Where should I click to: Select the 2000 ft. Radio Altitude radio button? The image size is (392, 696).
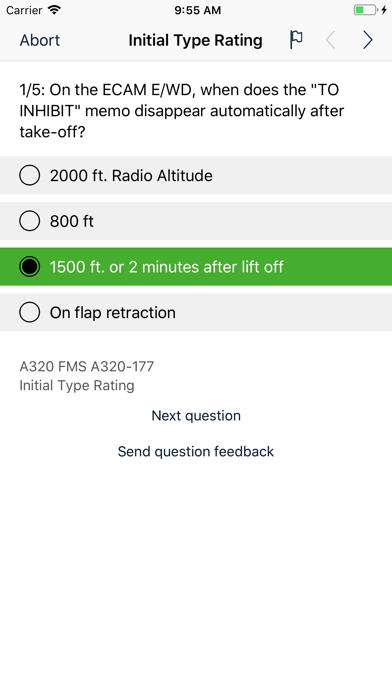pyautogui.click(x=30, y=175)
